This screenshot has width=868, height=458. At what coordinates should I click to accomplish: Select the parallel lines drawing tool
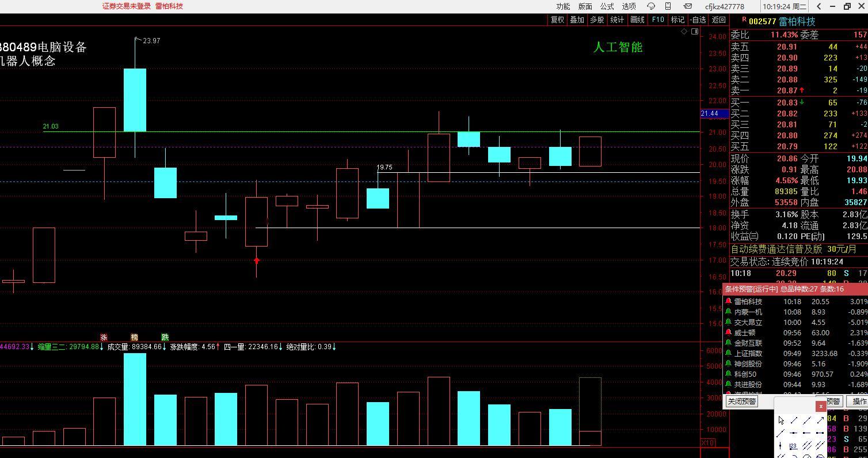coord(807,445)
